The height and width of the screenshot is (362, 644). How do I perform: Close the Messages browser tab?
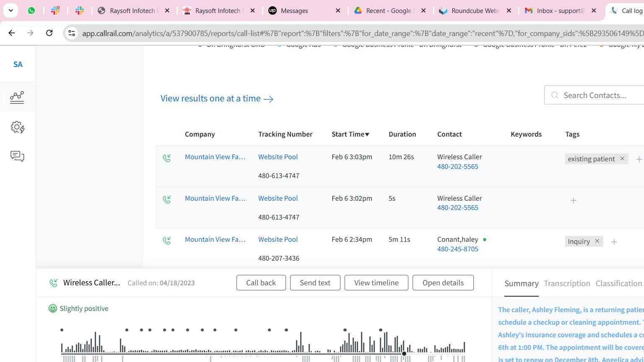point(338,10)
